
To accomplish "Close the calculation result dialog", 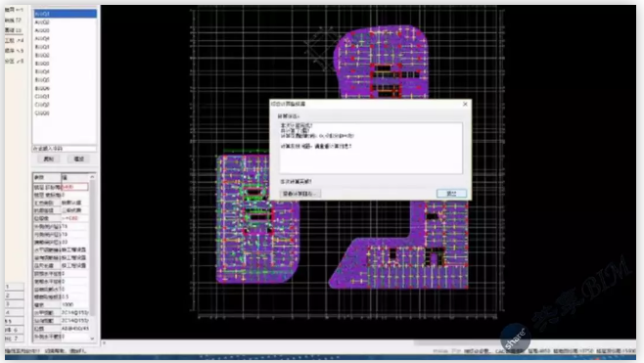I will tap(465, 104).
